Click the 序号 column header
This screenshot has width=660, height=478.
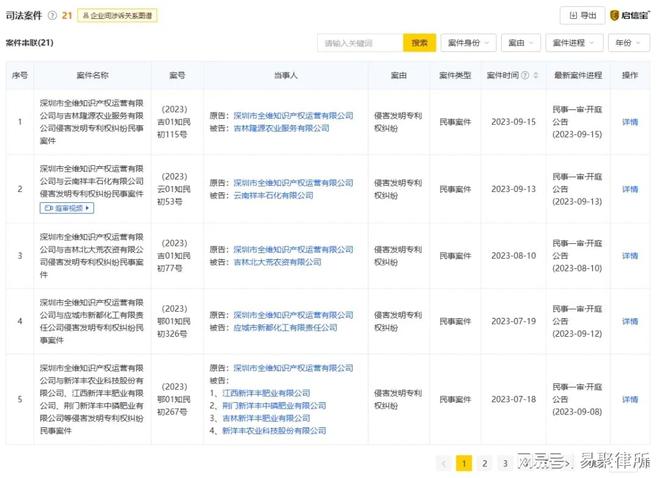[x=20, y=75]
